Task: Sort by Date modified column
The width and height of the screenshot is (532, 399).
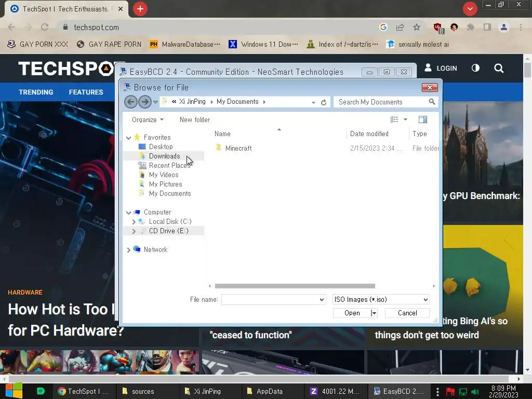Action: click(x=369, y=134)
